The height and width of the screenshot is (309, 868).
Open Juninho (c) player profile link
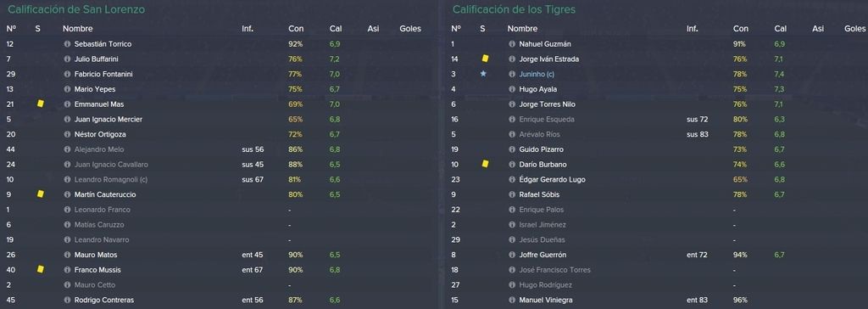tap(537, 74)
